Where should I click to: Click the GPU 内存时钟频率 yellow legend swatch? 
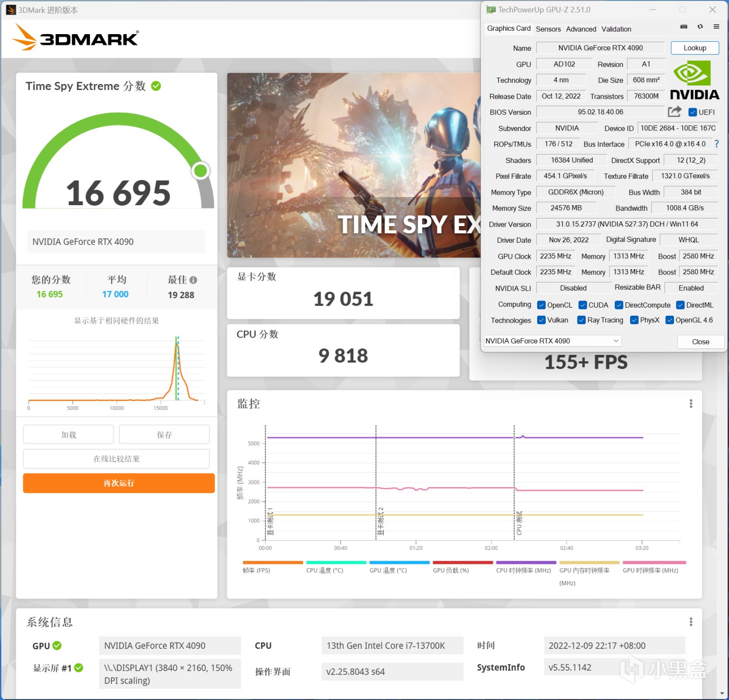tap(590, 563)
